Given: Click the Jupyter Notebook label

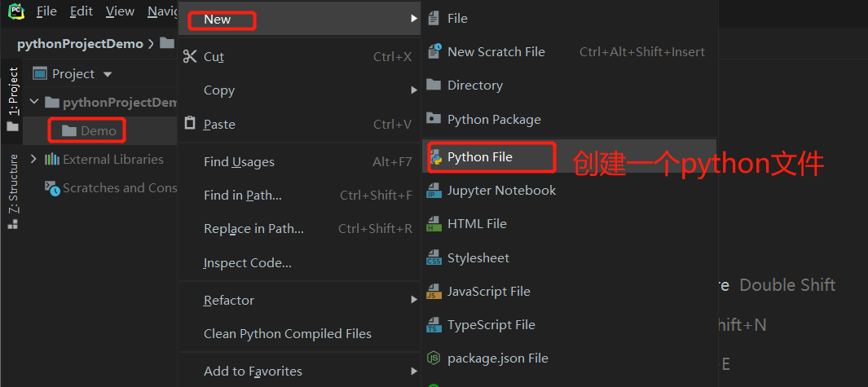Looking at the screenshot, I should 501,191.
